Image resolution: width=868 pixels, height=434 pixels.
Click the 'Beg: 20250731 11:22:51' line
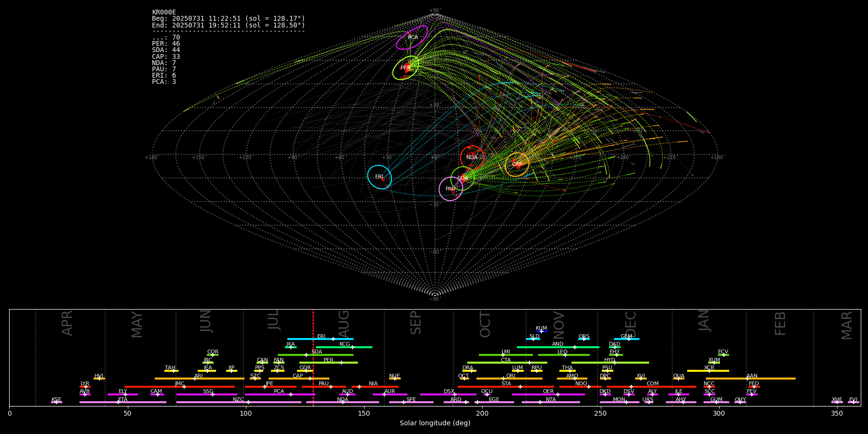(x=229, y=19)
